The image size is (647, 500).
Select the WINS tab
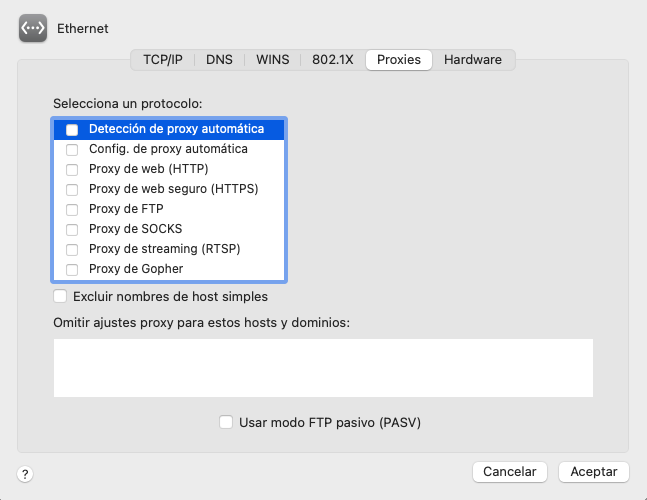272,60
